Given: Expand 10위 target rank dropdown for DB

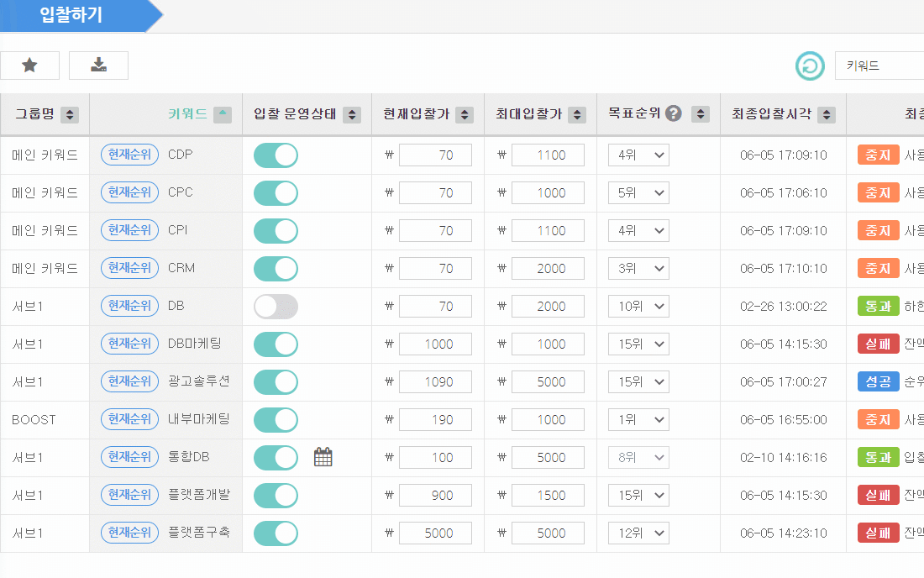Looking at the screenshot, I should pos(638,307).
